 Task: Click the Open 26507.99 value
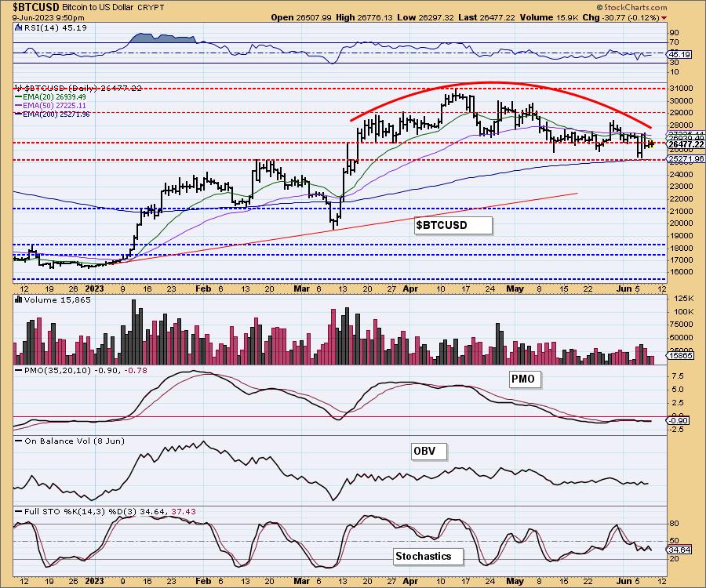pyautogui.click(x=301, y=17)
